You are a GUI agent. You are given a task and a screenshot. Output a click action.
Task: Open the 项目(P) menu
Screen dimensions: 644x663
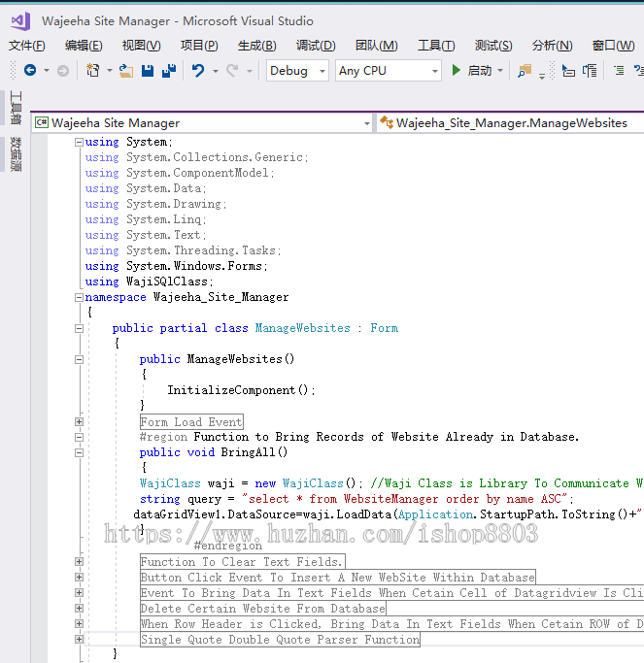(199, 46)
